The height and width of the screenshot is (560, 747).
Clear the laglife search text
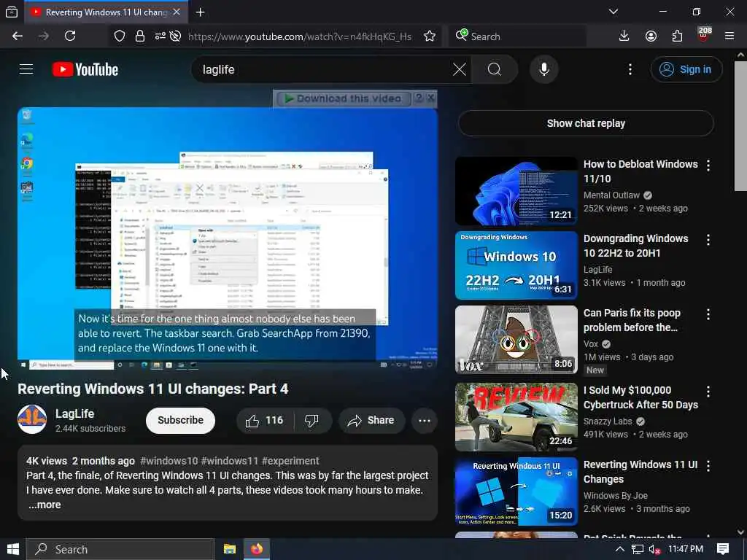click(460, 69)
